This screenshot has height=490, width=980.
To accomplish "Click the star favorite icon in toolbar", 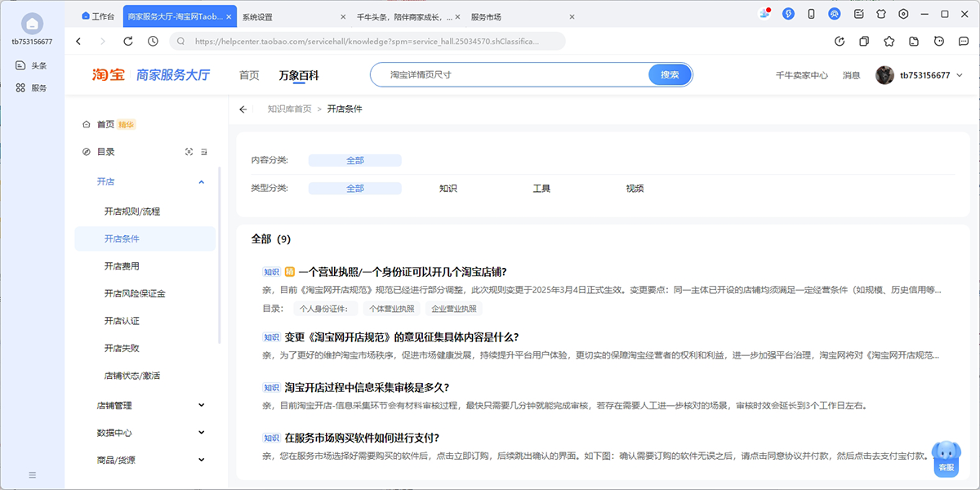I will tap(889, 42).
